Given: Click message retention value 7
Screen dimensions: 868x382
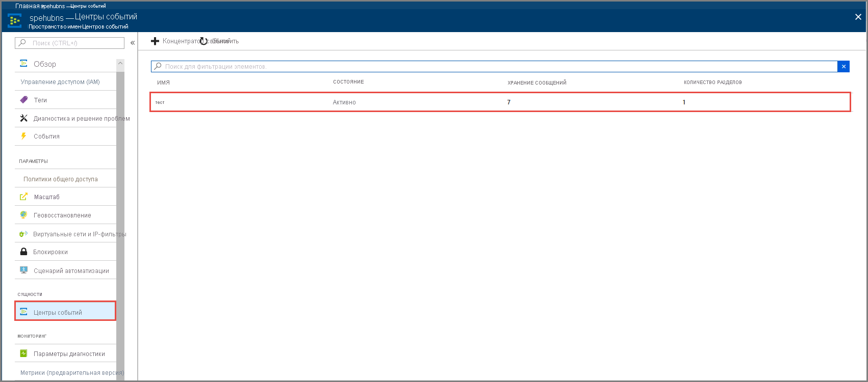Looking at the screenshot, I should (x=509, y=102).
